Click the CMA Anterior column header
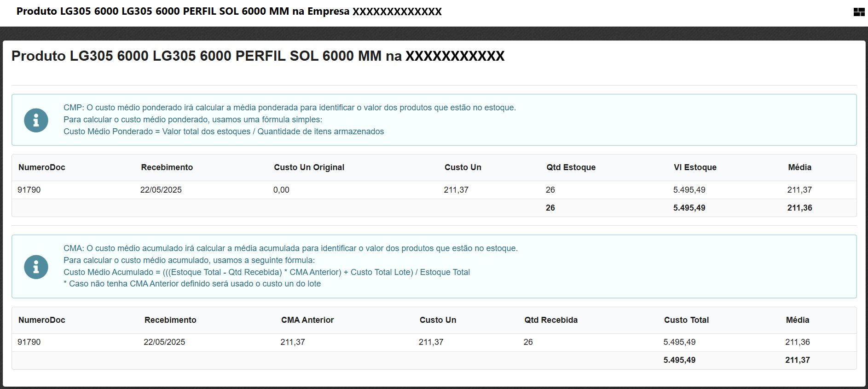The height and width of the screenshot is (389, 868). pos(307,320)
